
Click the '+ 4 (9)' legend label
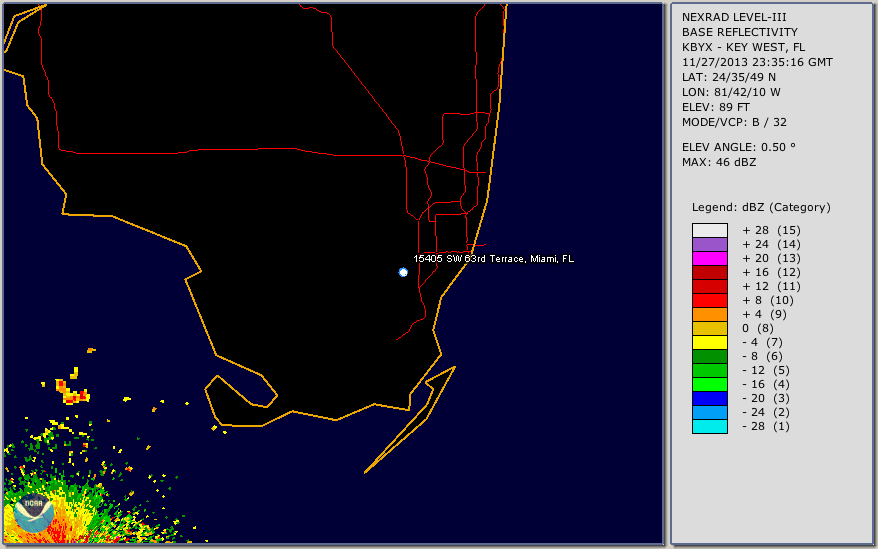765,314
